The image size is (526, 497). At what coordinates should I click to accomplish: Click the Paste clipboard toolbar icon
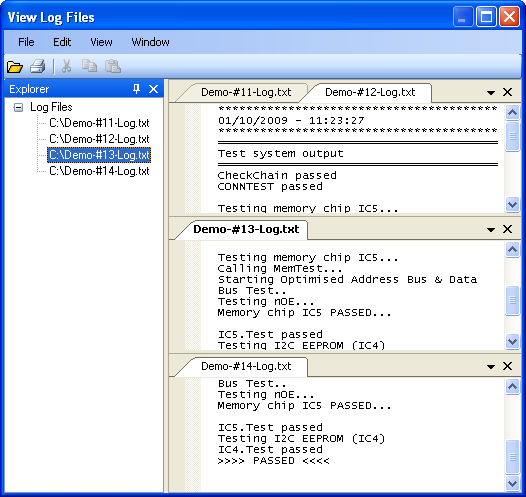click(x=113, y=66)
